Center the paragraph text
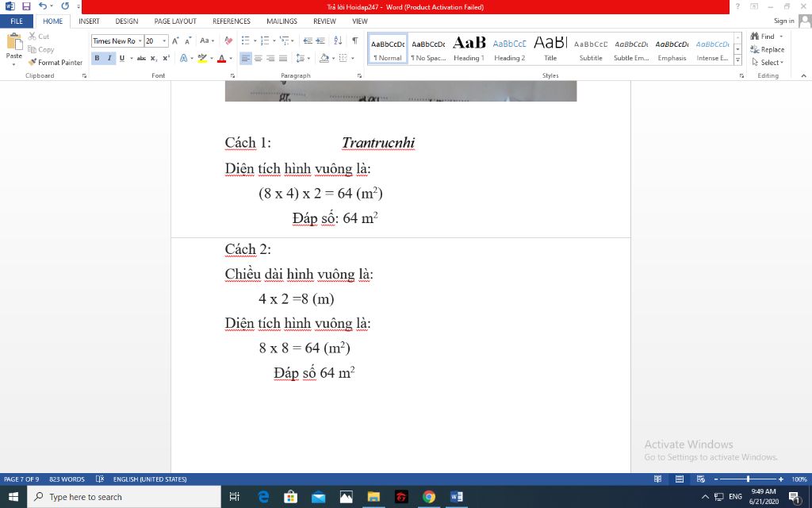This screenshot has width=812, height=508. click(258, 58)
